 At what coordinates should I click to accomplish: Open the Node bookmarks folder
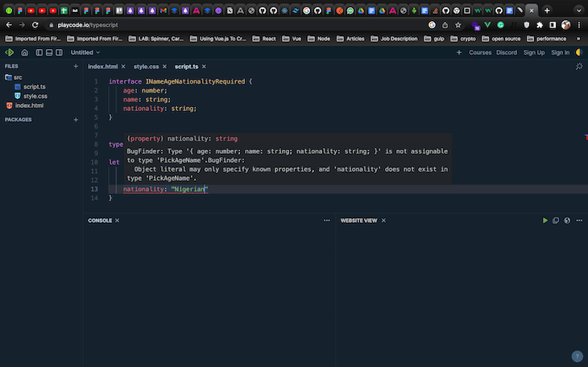[x=318, y=39]
